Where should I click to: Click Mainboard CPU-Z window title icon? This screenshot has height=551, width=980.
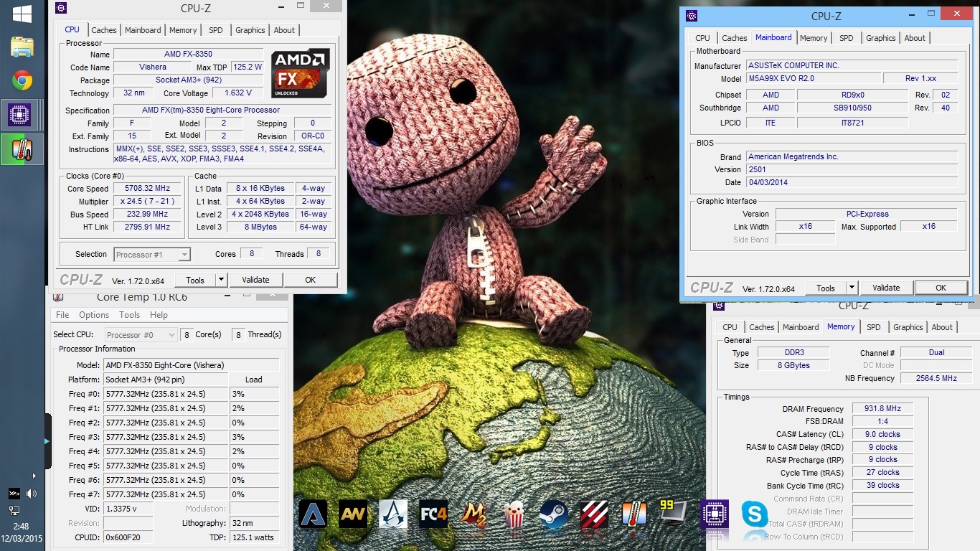click(x=692, y=16)
